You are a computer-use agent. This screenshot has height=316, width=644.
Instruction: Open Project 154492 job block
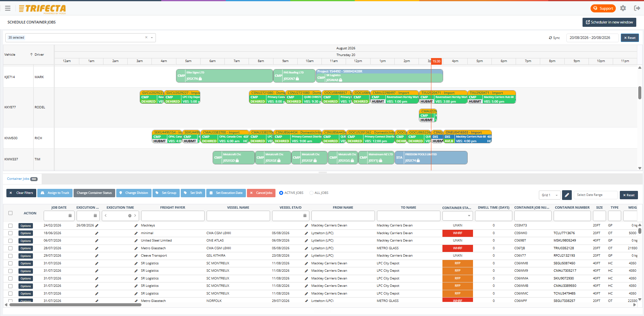(x=379, y=76)
